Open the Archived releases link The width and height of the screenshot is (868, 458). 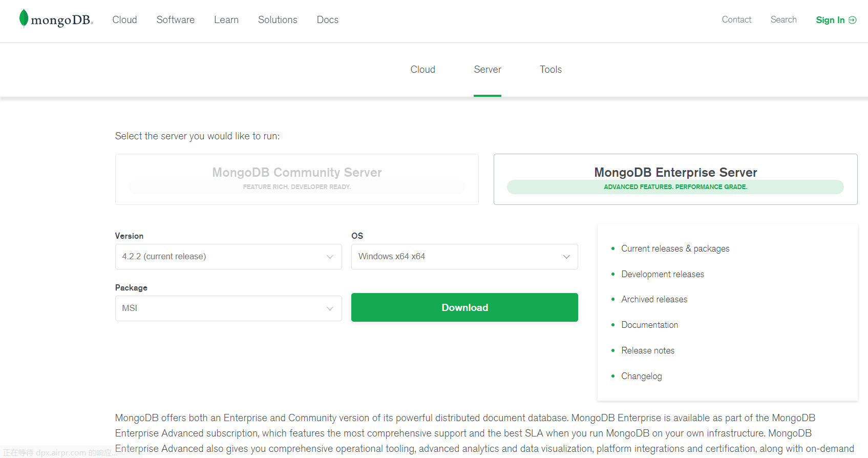[x=654, y=299]
